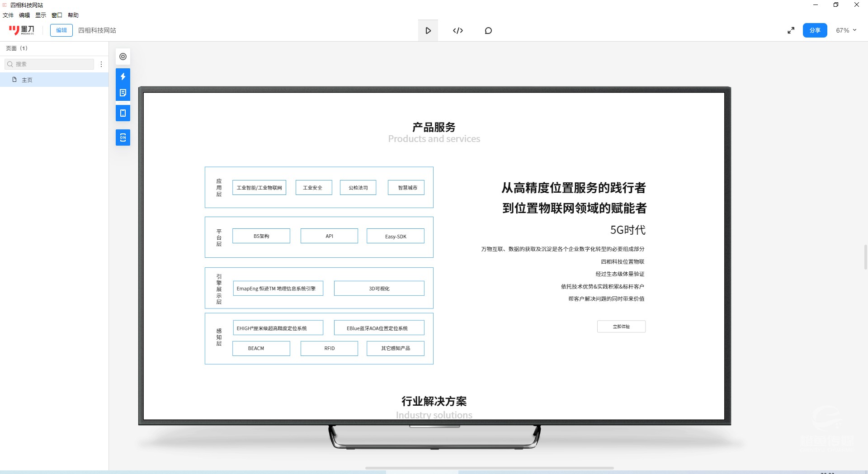Viewport: 868px width, 474px height.
Task: Open page list more options menu
Action: pos(101,64)
